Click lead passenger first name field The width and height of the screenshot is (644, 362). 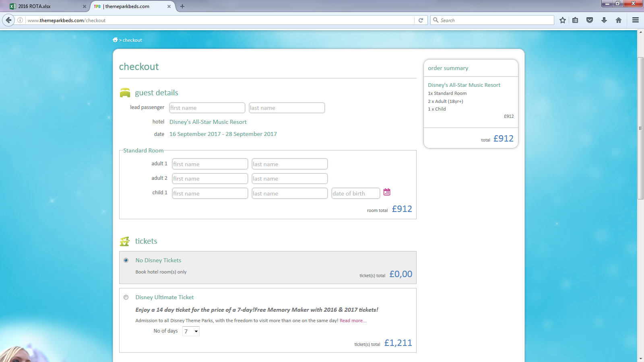(x=207, y=108)
